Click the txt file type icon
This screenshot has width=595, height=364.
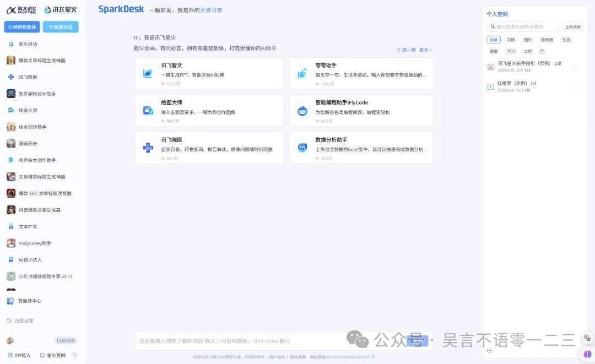(491, 87)
